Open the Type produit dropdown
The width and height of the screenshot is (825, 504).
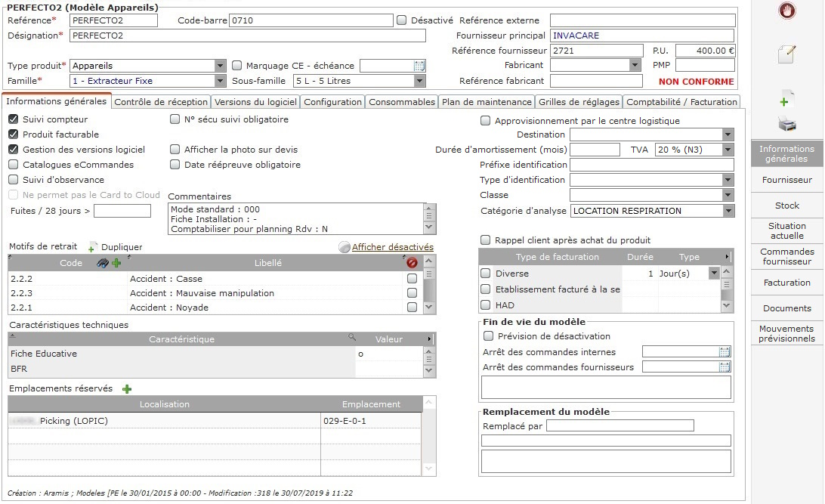pyautogui.click(x=221, y=66)
